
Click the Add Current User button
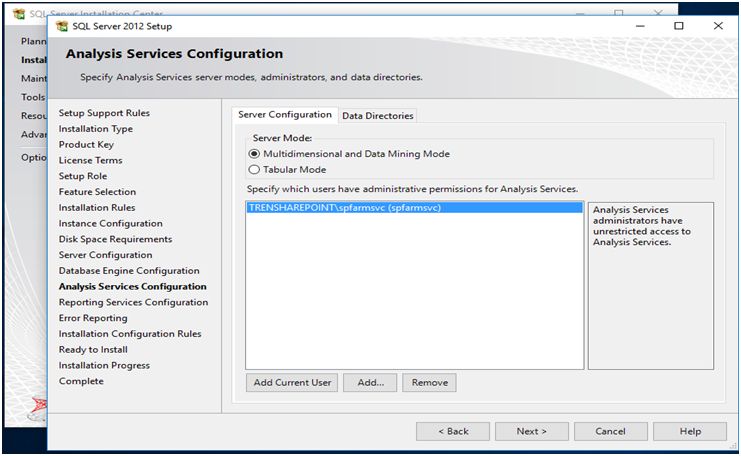click(292, 383)
